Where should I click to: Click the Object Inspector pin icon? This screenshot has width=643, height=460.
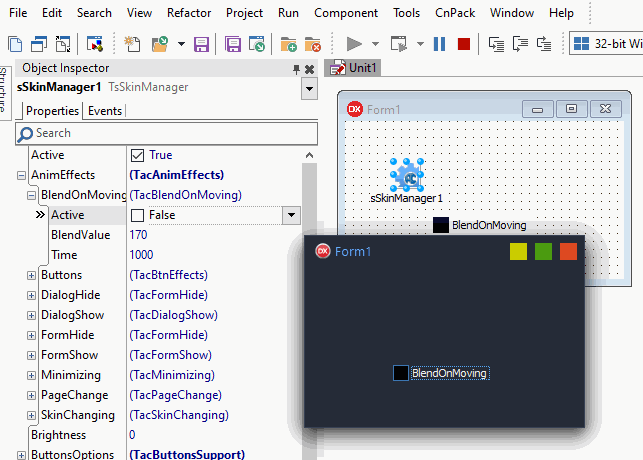click(x=296, y=69)
